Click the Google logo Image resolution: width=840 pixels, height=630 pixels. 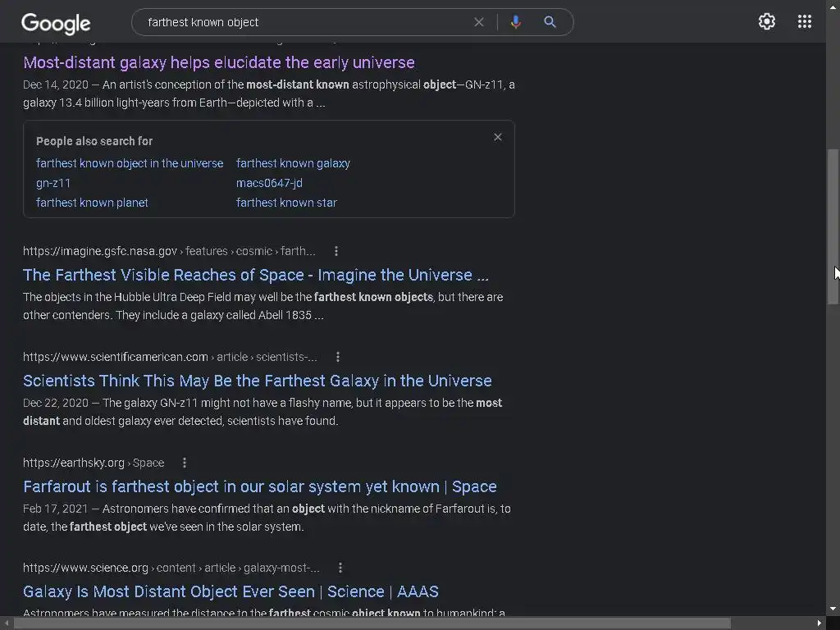(x=56, y=22)
